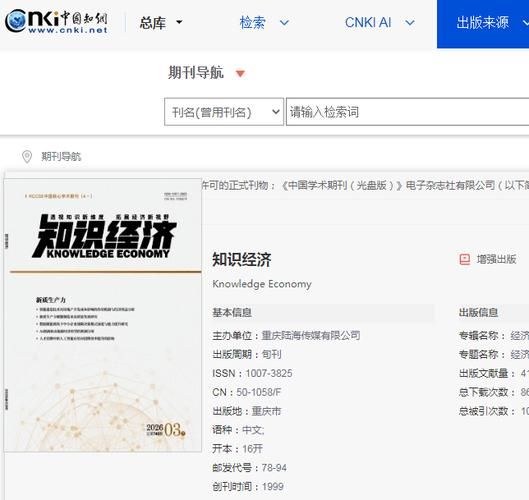Click the 增强出版 icon
This screenshot has width=529, height=500.
coord(465,259)
